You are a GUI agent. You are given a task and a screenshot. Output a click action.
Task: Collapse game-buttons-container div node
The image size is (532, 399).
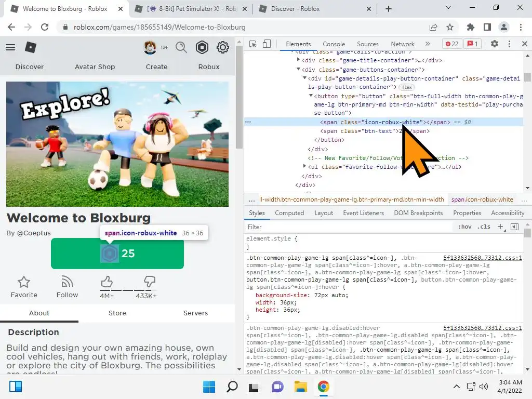[299, 69]
